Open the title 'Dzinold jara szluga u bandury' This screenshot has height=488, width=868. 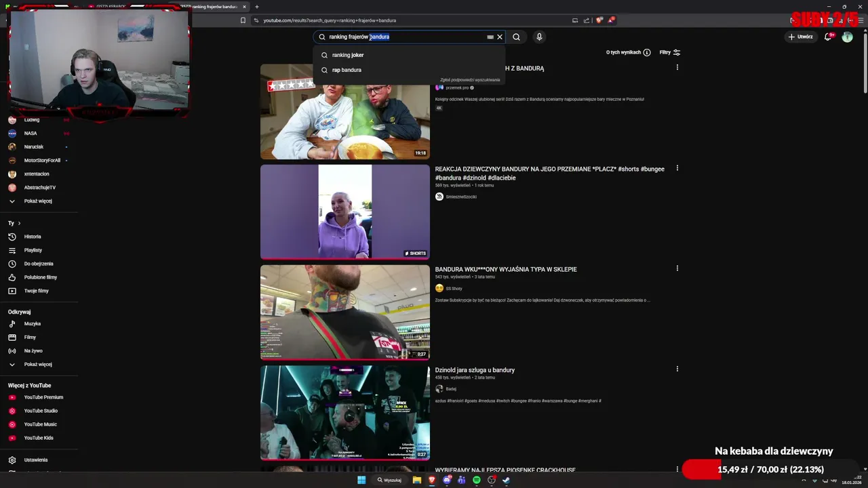[x=475, y=370]
